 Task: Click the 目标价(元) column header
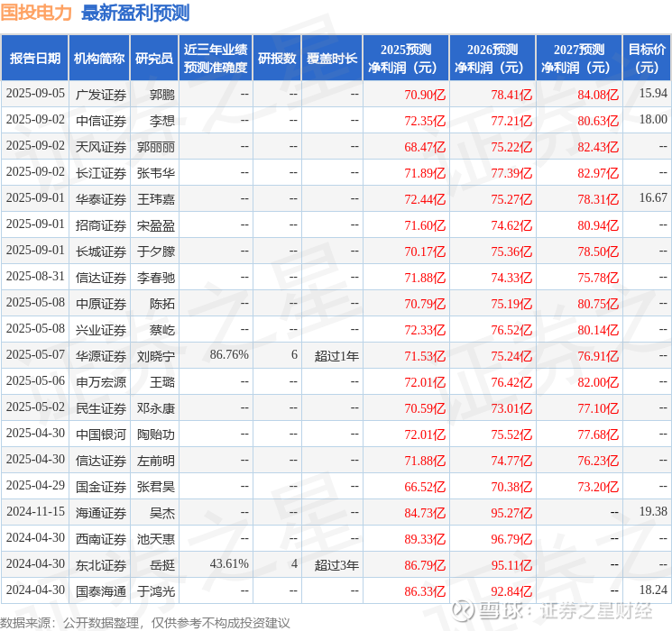pyautogui.click(x=647, y=59)
